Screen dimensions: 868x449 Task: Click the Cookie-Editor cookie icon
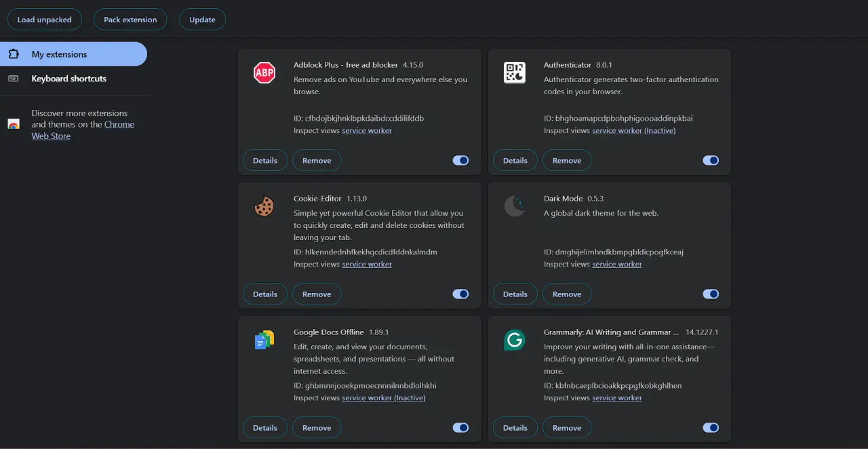[264, 206]
